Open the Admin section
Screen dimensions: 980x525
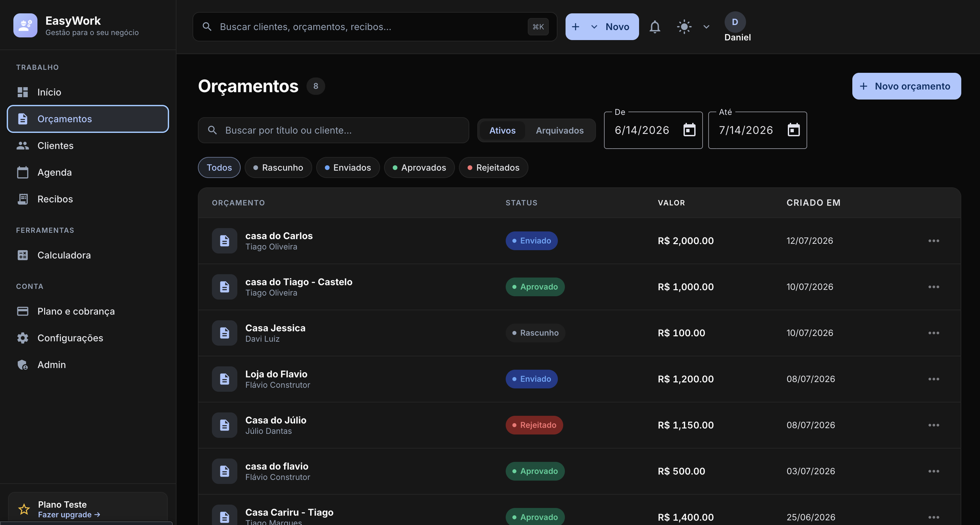point(88,365)
